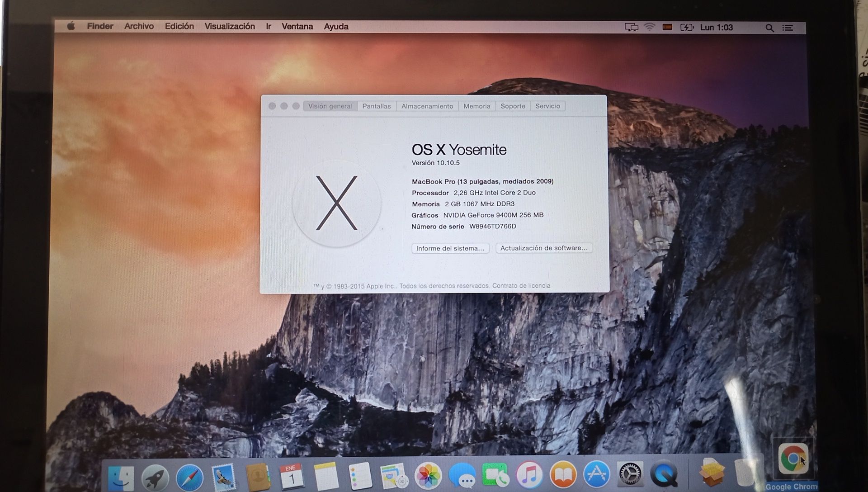Open the package box icon in Dock
Image resolution: width=868 pixels, height=492 pixels.
tap(712, 472)
